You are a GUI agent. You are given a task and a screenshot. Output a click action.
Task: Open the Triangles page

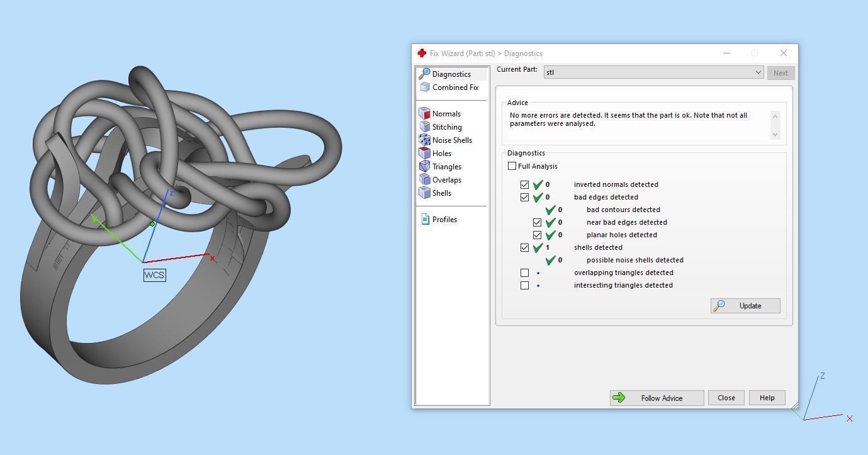point(447,167)
